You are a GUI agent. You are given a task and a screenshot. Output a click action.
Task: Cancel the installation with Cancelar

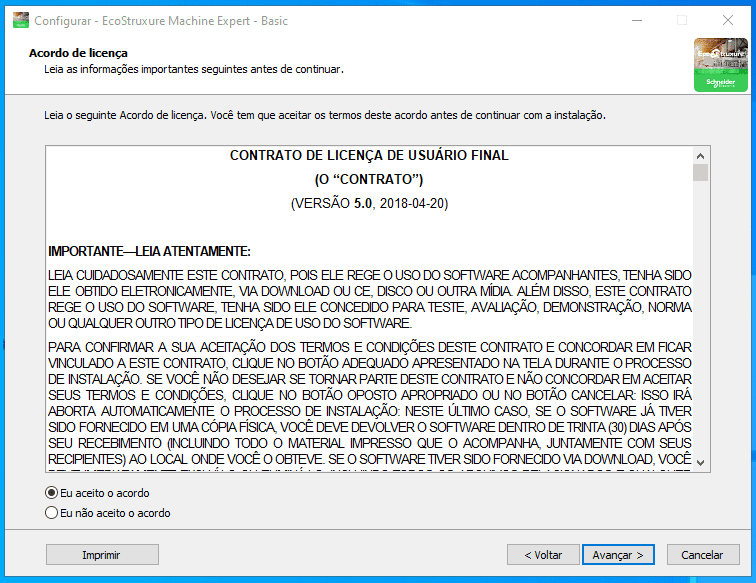(703, 555)
